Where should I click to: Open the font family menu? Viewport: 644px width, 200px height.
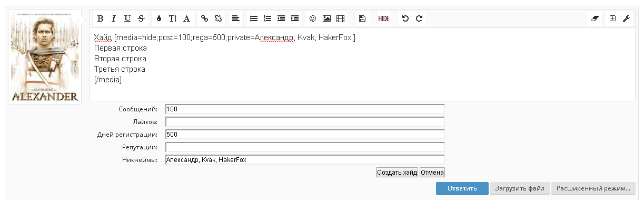[186, 18]
